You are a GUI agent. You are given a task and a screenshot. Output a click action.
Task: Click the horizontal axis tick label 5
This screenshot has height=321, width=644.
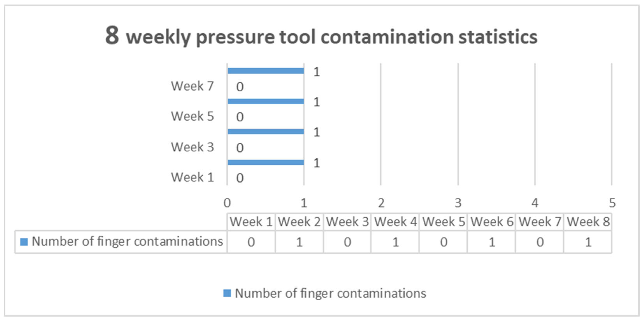point(612,203)
